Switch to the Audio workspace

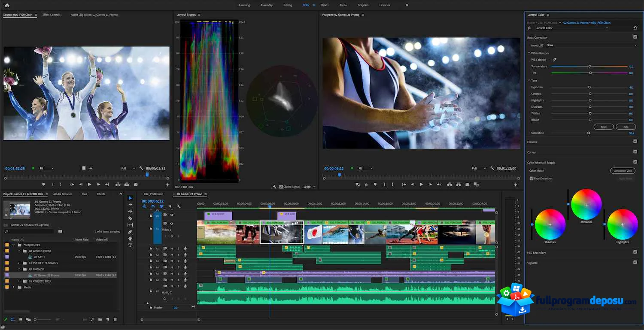(343, 5)
